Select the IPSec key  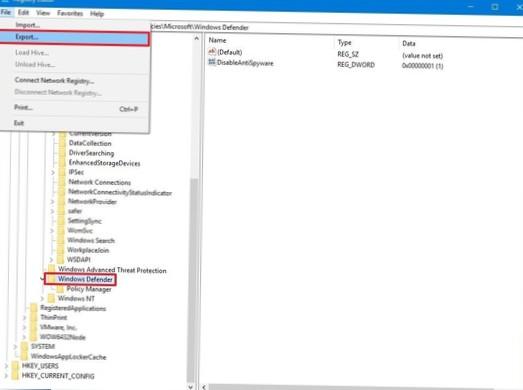click(x=76, y=172)
